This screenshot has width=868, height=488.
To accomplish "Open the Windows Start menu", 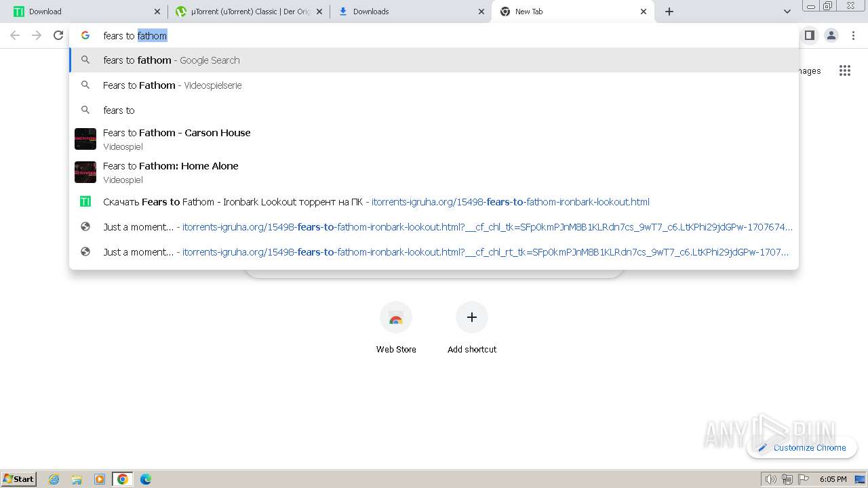I will pyautogui.click(x=19, y=479).
